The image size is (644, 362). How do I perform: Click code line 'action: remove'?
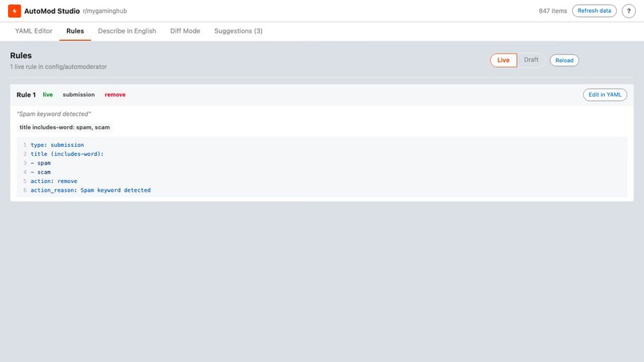54,181
